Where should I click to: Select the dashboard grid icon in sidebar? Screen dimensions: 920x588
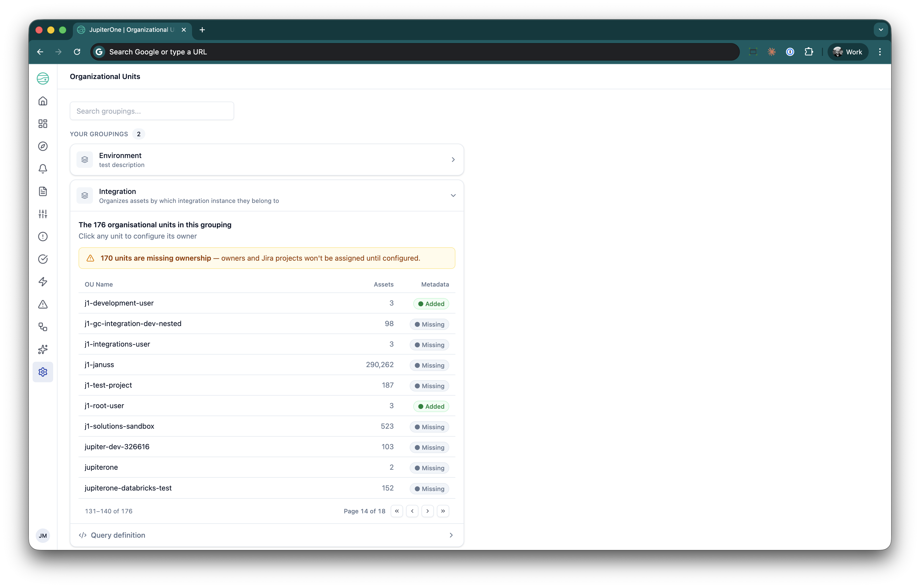43,123
